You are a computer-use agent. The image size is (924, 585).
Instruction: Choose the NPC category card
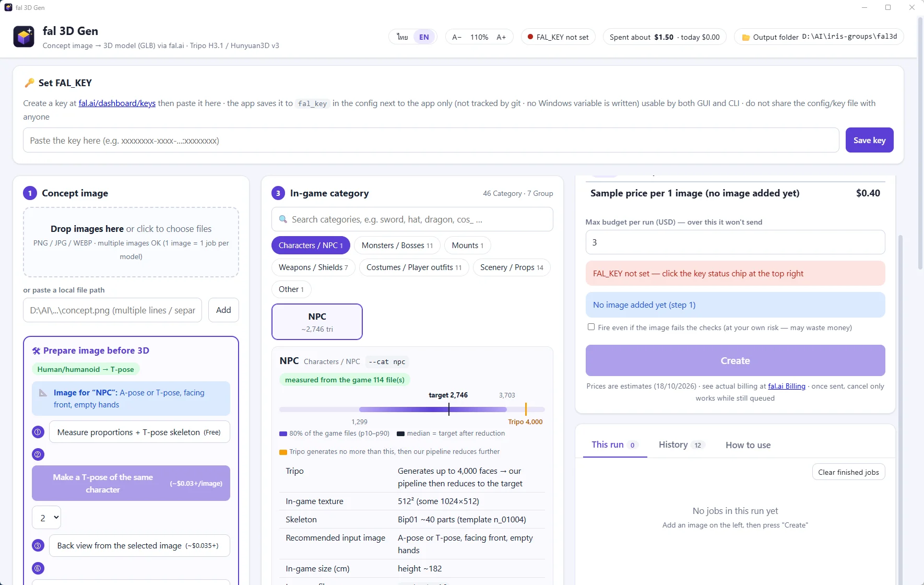[x=317, y=322]
